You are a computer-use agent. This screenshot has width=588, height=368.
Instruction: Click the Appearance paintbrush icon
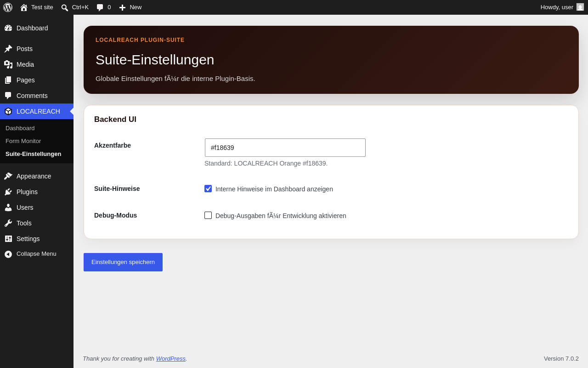8,176
